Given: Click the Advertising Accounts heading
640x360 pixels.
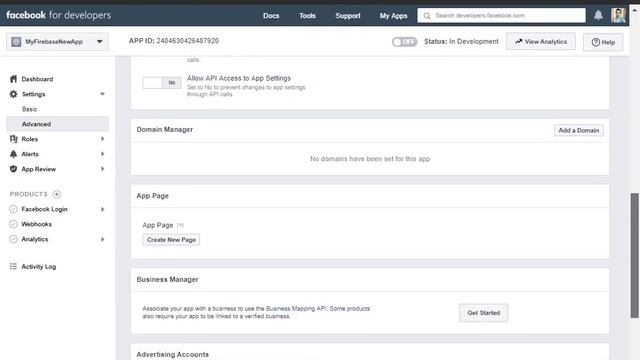Looking at the screenshot, I should (172, 354).
